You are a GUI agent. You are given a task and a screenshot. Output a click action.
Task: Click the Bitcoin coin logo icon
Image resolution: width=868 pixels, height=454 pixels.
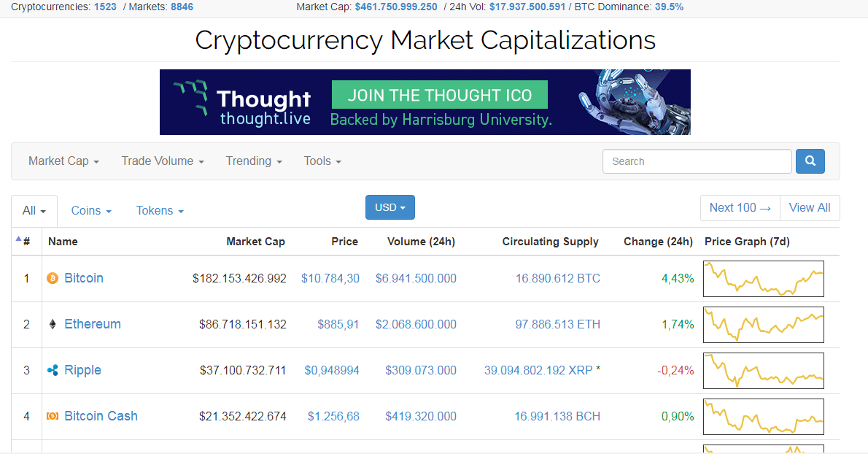(x=52, y=278)
